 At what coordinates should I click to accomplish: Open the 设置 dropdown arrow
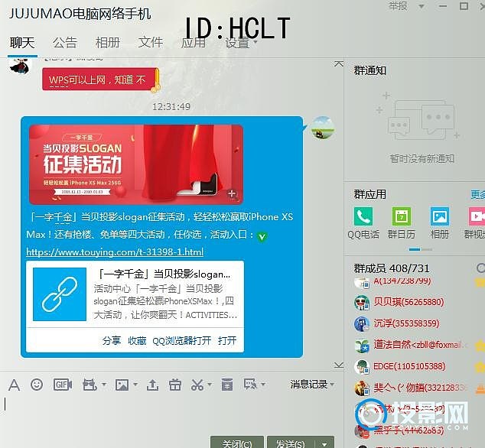[256, 42]
